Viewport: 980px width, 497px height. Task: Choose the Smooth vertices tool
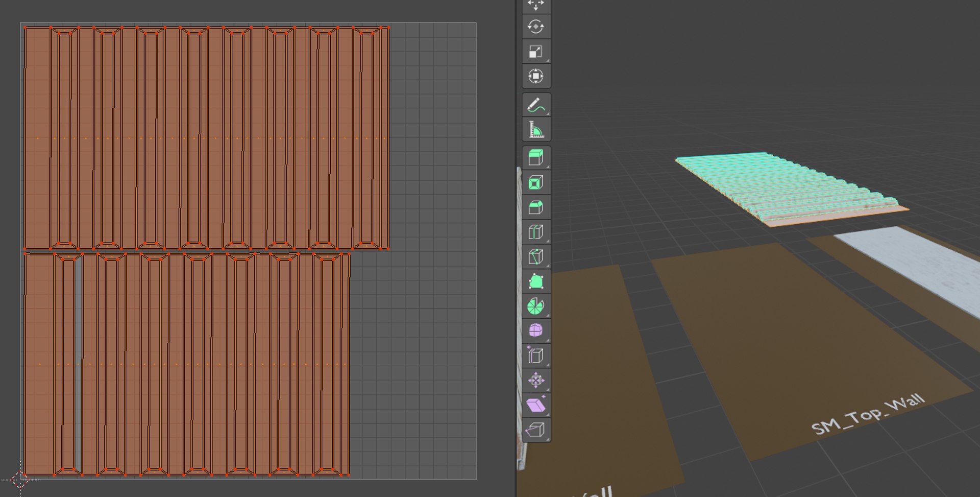[536, 330]
